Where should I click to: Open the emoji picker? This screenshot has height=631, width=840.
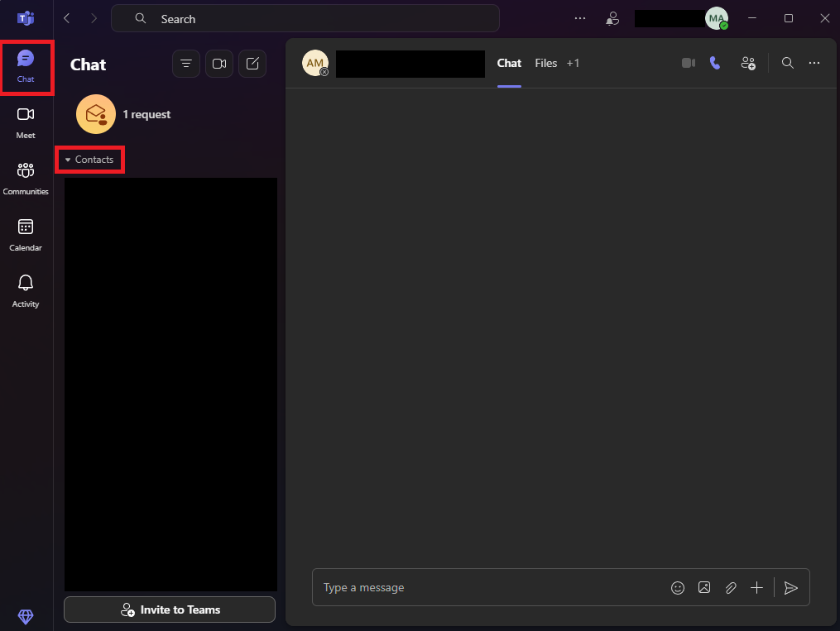point(678,588)
